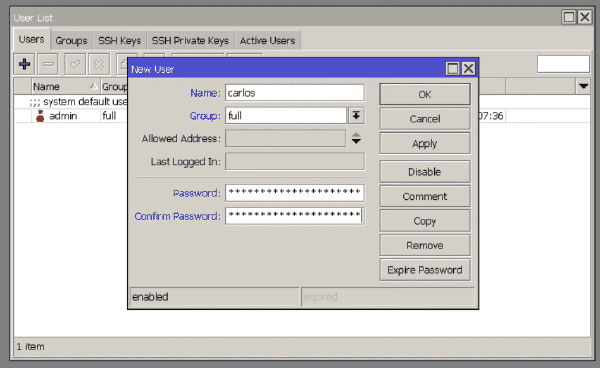Click the Allowed Address input field
The height and width of the screenshot is (368, 600).
coord(285,138)
